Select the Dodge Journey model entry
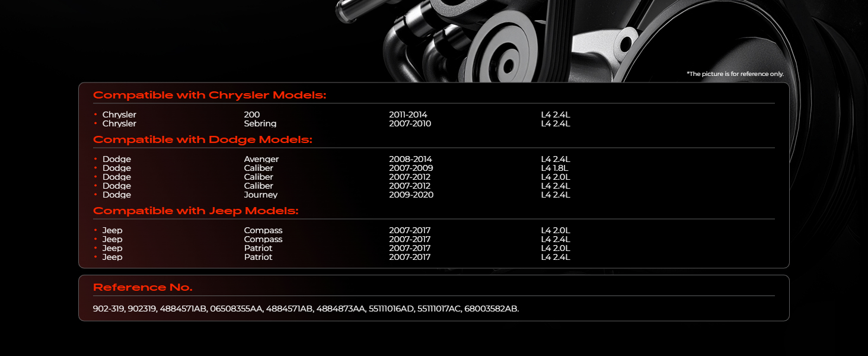Image resolution: width=868 pixels, height=356 pixels. pos(261,195)
